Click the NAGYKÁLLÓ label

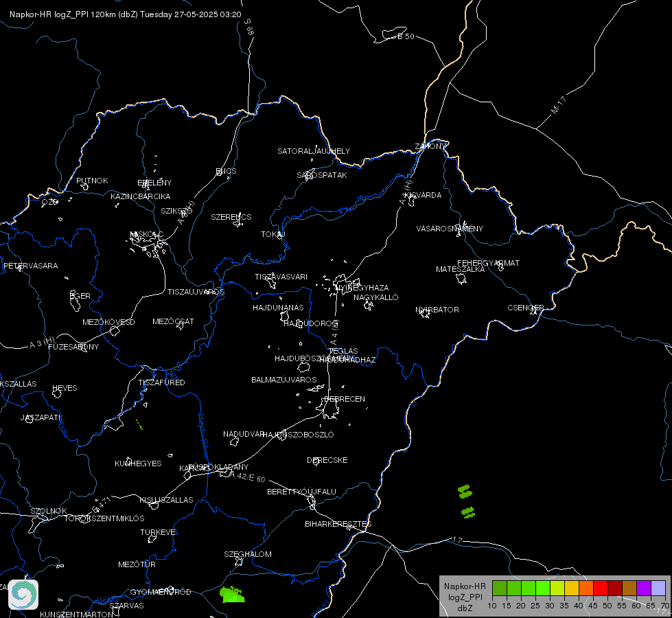tap(376, 297)
